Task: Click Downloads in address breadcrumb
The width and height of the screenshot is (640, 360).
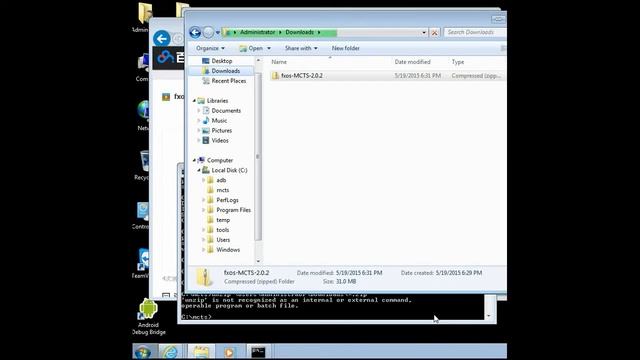Action: [x=300, y=32]
